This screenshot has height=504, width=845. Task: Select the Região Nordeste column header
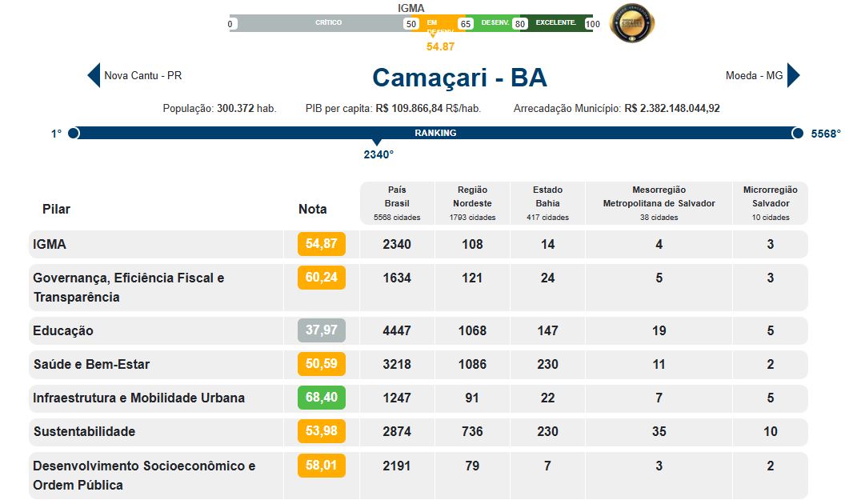tap(472, 203)
